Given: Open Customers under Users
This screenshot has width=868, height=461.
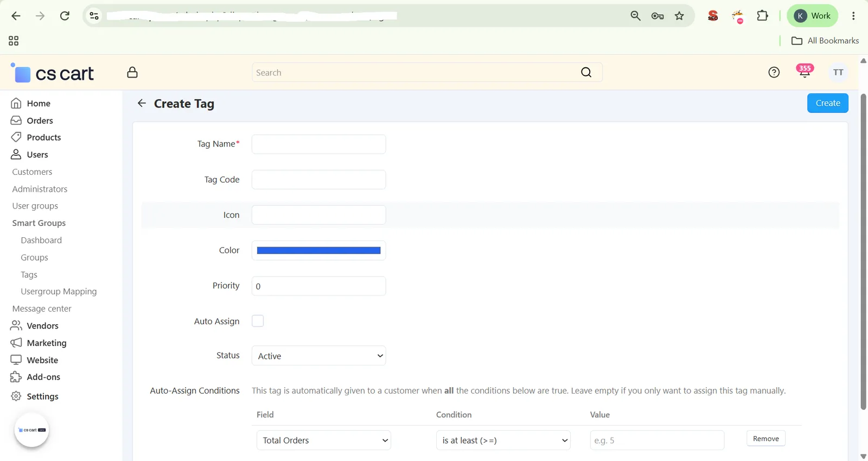Looking at the screenshot, I should 33,172.
